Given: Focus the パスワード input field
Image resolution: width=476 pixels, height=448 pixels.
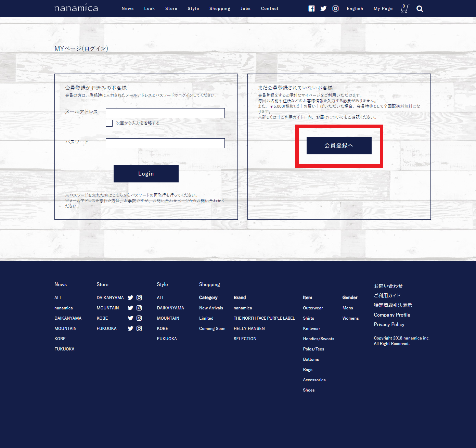Looking at the screenshot, I should (165, 143).
